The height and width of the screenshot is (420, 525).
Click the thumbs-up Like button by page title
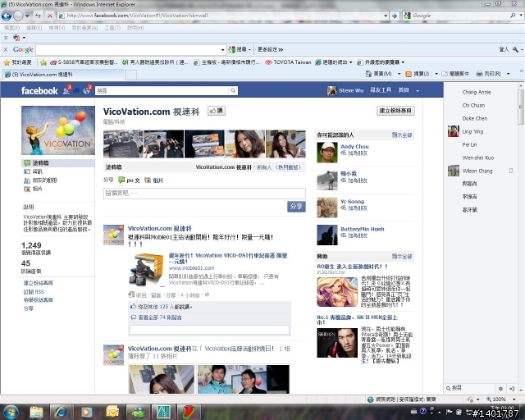[x=217, y=111]
